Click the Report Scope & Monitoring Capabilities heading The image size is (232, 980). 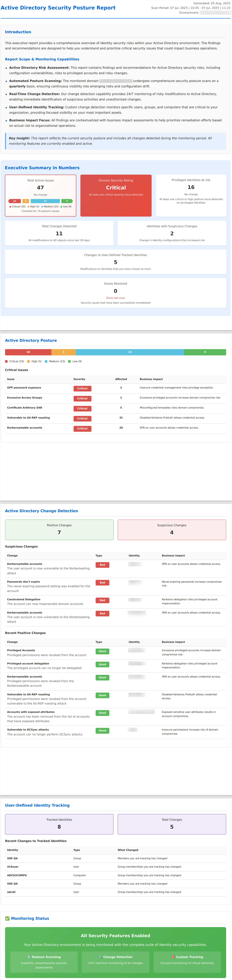coord(42,59)
